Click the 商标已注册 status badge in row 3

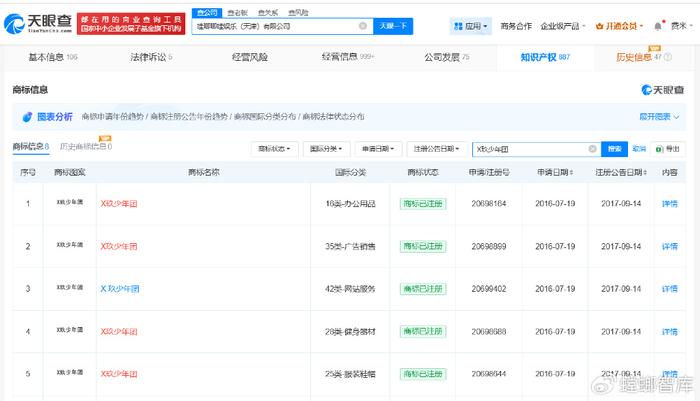click(x=423, y=289)
